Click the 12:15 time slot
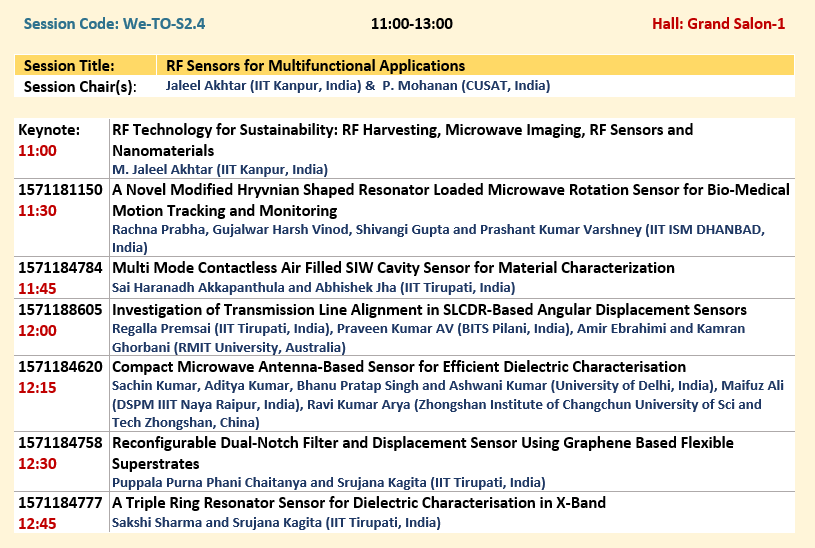 click(x=37, y=387)
